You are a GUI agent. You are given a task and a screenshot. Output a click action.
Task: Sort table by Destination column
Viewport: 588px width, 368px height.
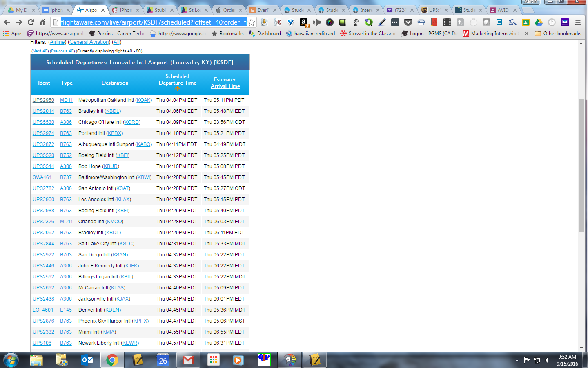(x=115, y=83)
